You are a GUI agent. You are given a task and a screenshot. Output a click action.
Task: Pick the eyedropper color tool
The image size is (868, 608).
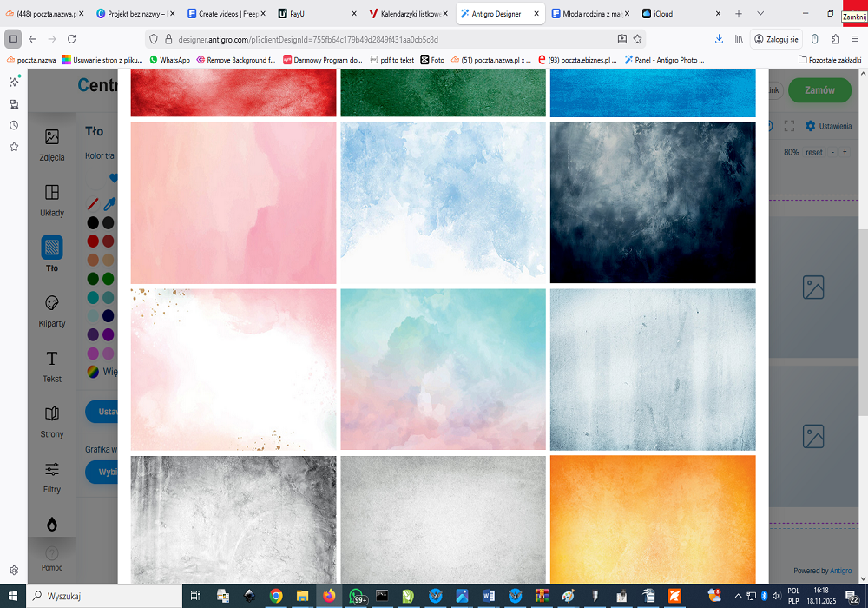(x=109, y=204)
